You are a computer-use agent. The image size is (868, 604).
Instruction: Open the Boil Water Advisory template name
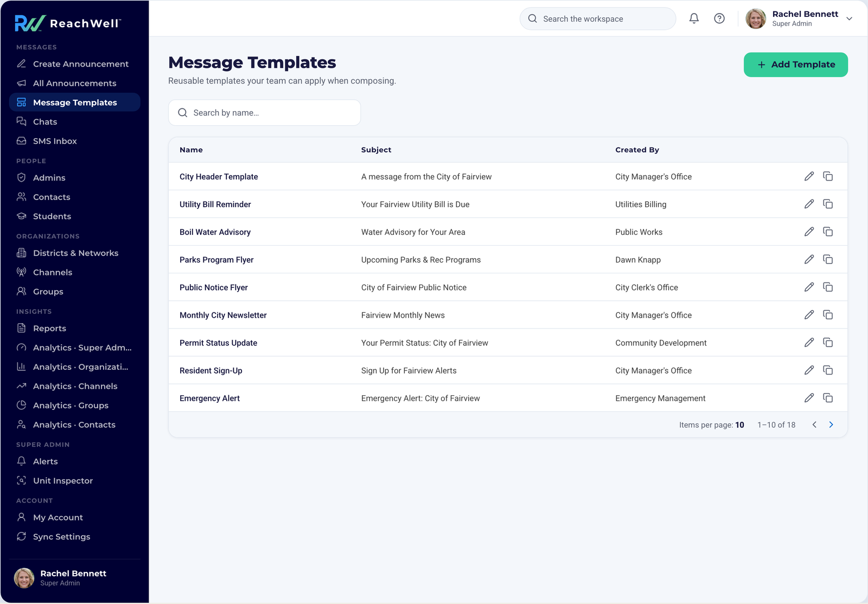point(215,232)
